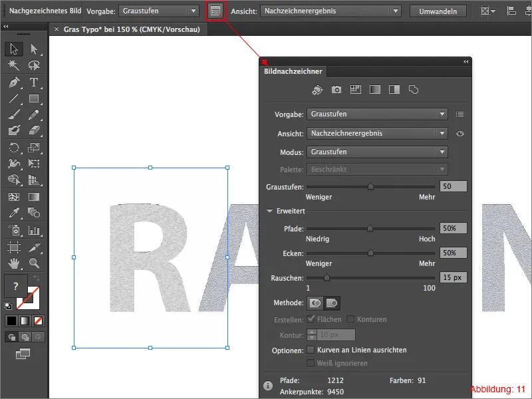Apply the High Color camera preset icon
The height and width of the screenshot is (399, 532).
[x=336, y=90]
